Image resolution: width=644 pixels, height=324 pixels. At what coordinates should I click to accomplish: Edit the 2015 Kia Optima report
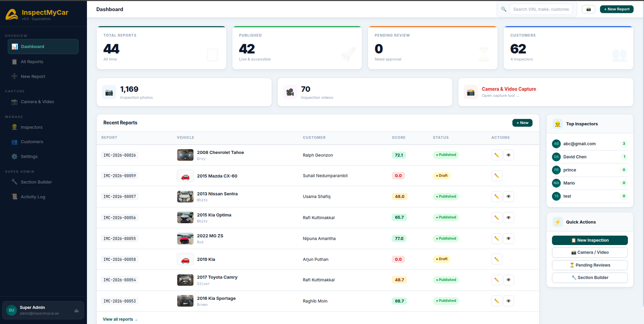497,218
